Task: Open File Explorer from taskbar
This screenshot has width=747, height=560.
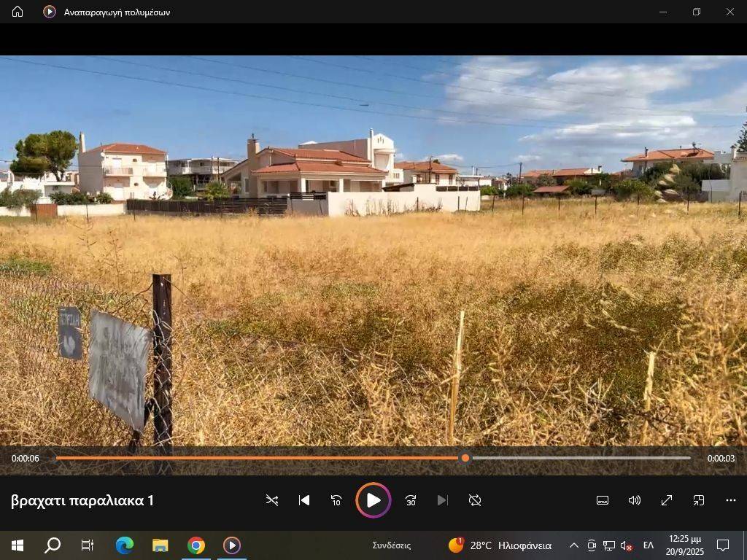Action: (x=160, y=545)
